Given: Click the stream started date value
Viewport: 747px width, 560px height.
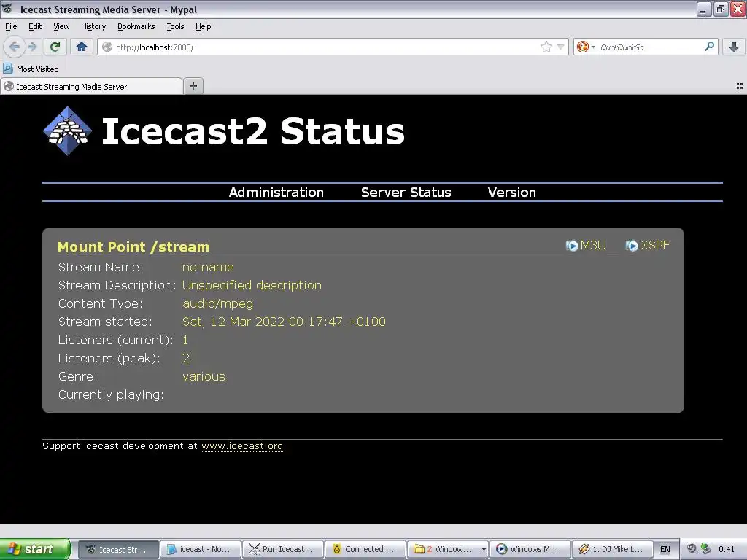Looking at the screenshot, I should 284,322.
